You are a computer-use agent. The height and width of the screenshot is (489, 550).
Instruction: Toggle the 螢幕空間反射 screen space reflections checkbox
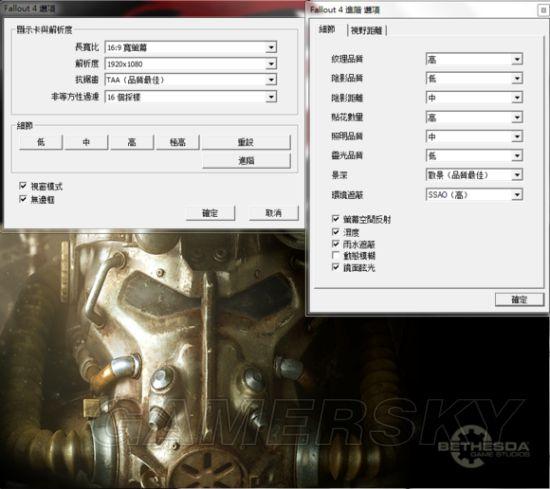click(x=335, y=219)
